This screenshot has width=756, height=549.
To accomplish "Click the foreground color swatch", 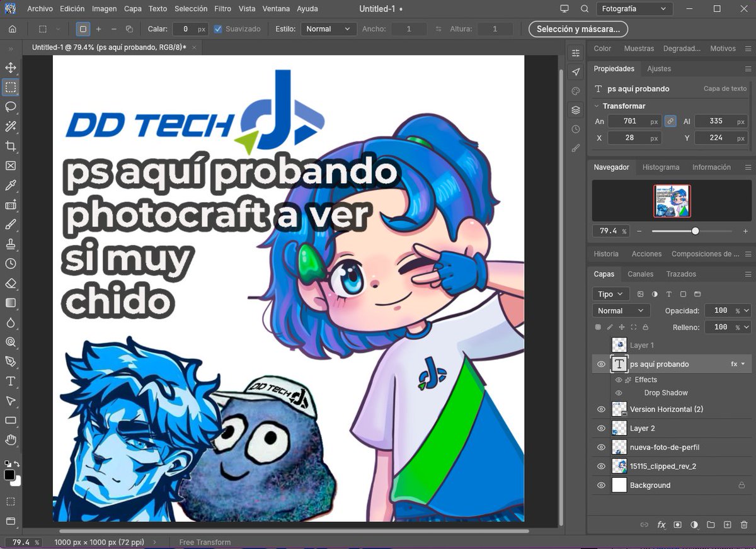I will pyautogui.click(x=9, y=475).
